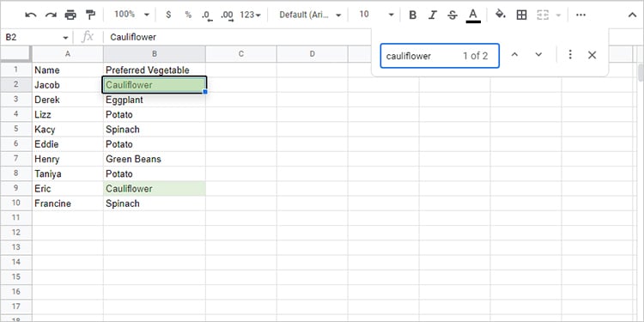Screen dimensions: 644x322
Task: Click the Preferred Vegetable header cell
Action: (x=155, y=70)
